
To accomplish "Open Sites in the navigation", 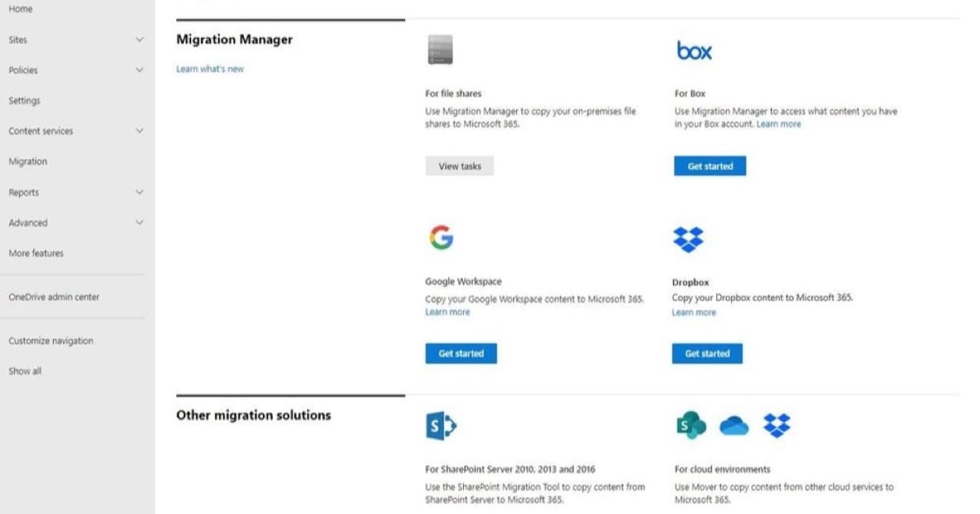I will [18, 40].
